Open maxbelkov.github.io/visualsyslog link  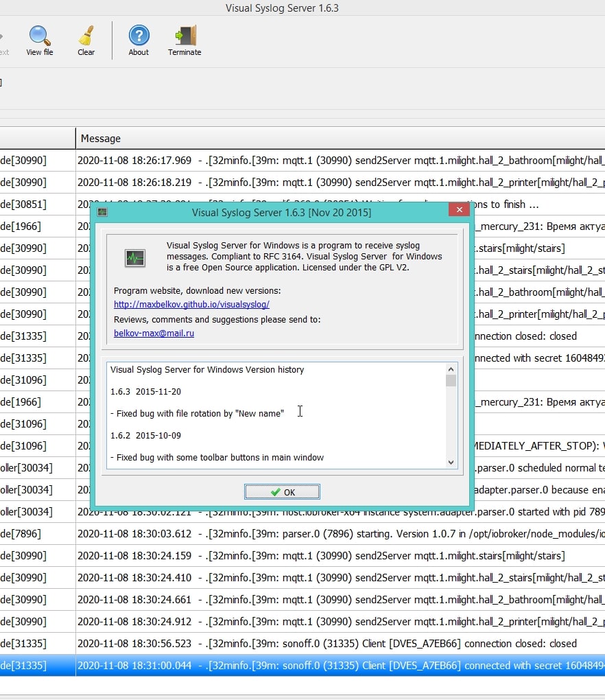191,305
